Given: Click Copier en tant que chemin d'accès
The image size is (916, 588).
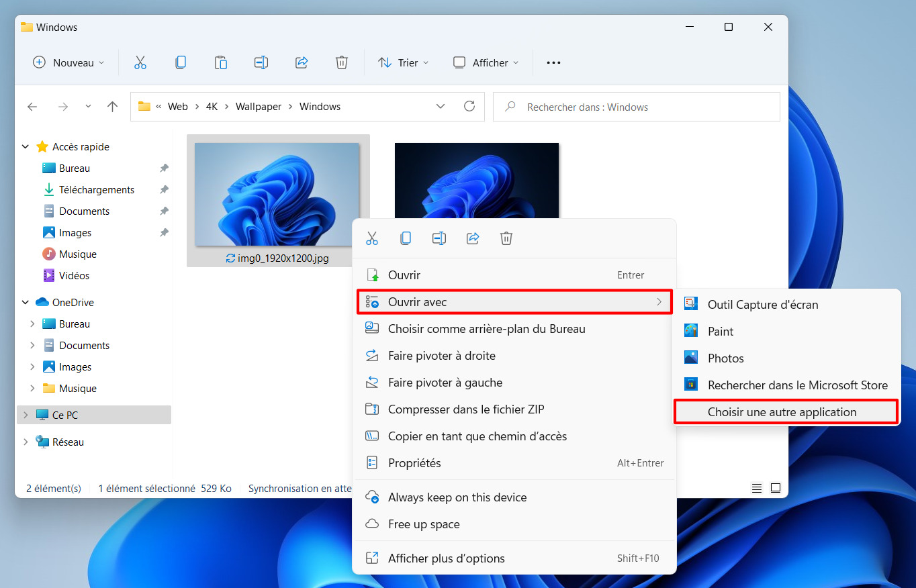Looking at the screenshot, I should 514,436.
